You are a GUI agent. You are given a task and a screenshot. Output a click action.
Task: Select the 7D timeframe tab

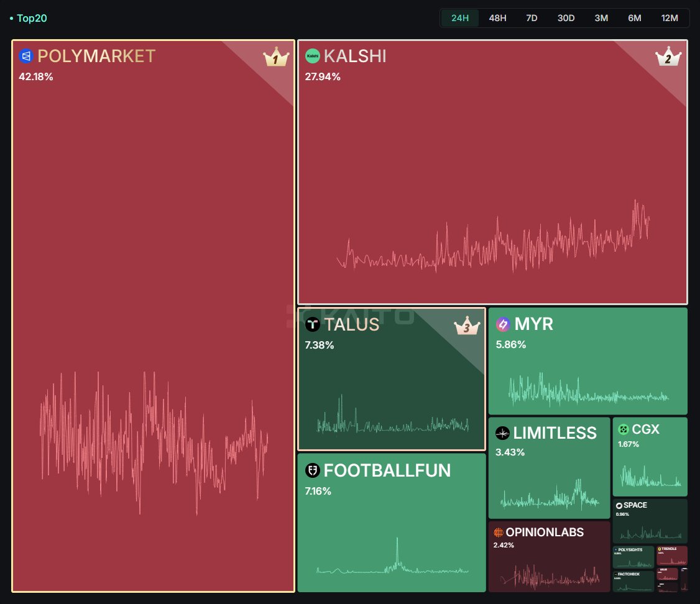532,18
